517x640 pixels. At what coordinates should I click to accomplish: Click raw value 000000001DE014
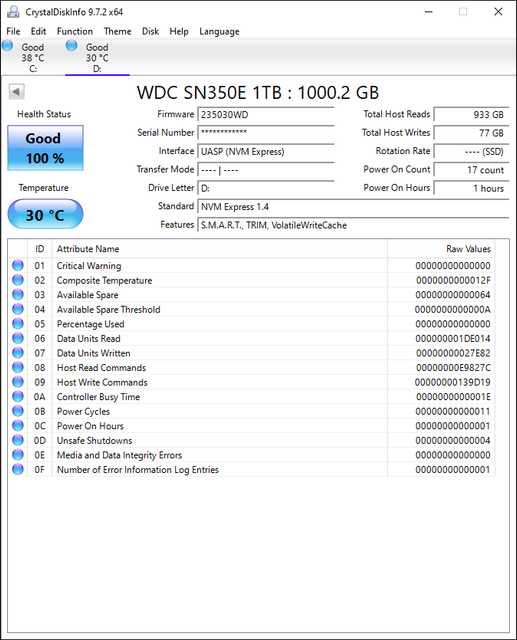click(x=453, y=338)
